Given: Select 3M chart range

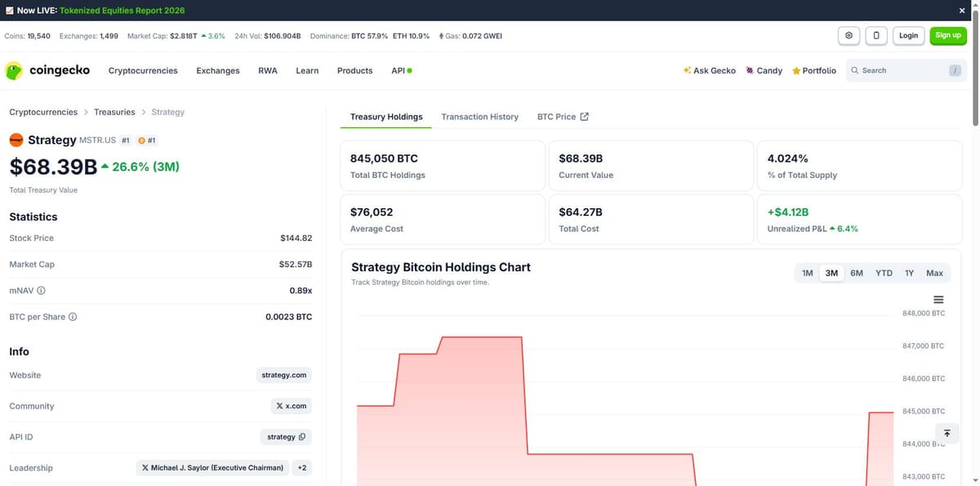Looking at the screenshot, I should click(831, 274).
